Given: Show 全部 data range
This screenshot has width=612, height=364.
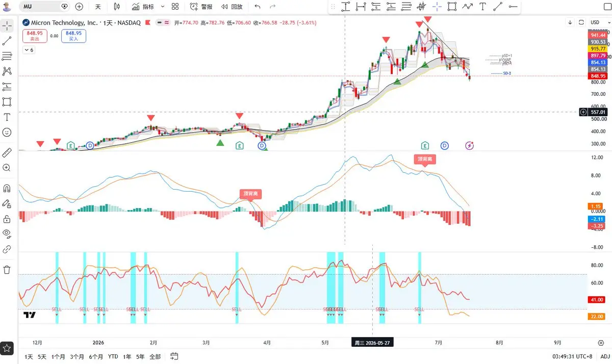Looking at the screenshot, I should (x=155, y=356).
